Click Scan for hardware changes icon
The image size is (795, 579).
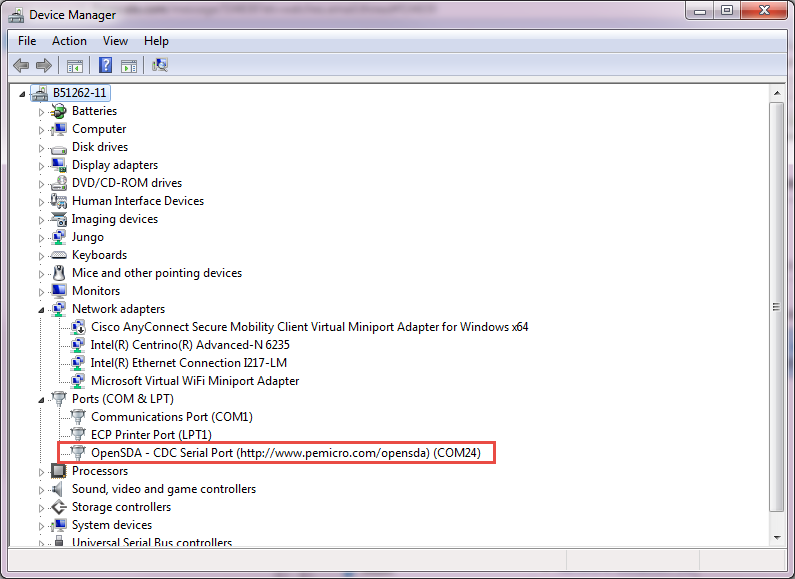[160, 65]
